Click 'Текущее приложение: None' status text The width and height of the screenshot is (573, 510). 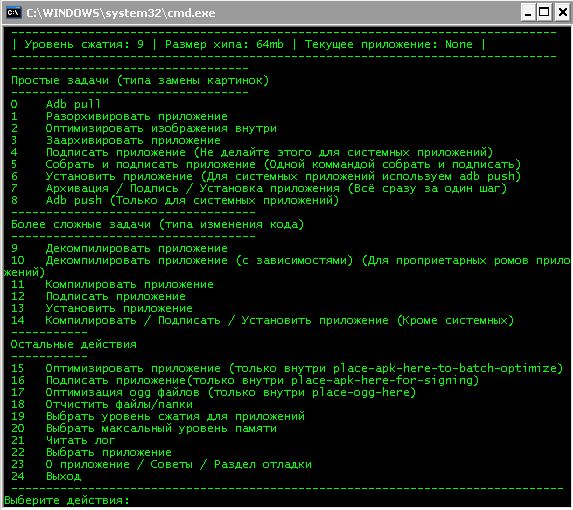pos(388,44)
